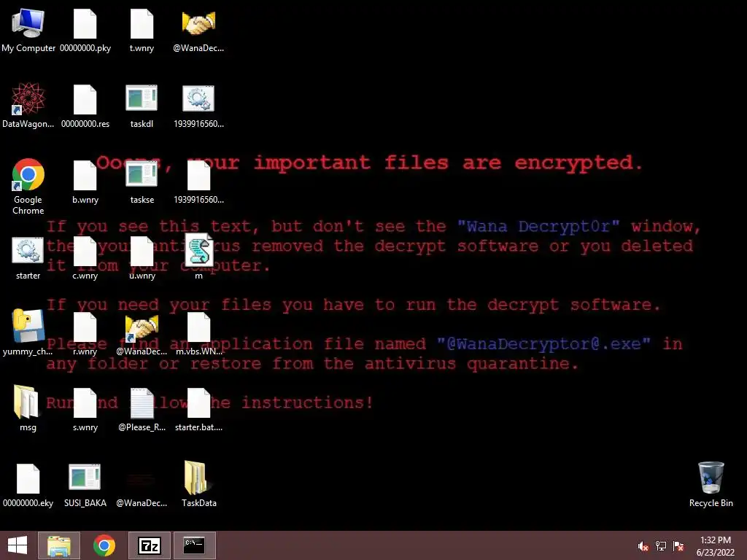
Task: Open the Windows Start menu
Action: (x=18, y=545)
